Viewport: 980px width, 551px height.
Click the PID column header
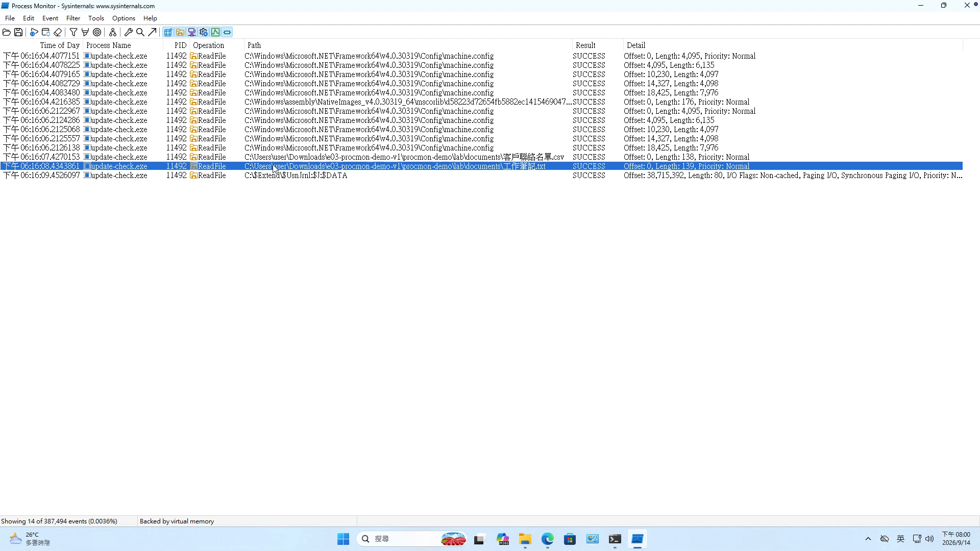tap(176, 45)
